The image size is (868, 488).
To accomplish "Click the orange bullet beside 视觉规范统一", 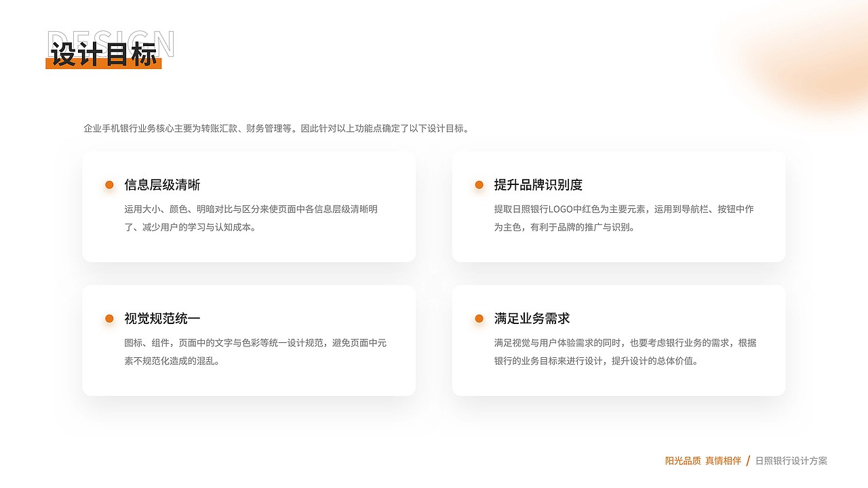I will (108, 317).
